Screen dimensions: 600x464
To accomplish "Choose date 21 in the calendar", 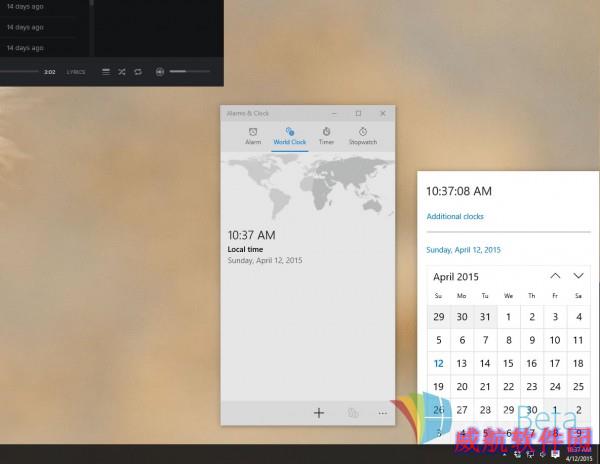I will click(x=485, y=386).
